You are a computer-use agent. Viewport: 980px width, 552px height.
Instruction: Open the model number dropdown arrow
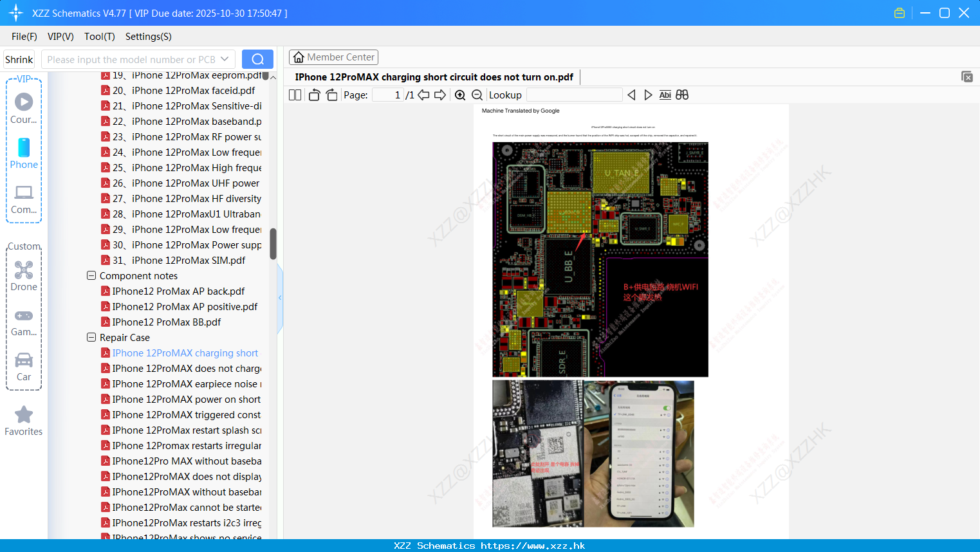[225, 59]
